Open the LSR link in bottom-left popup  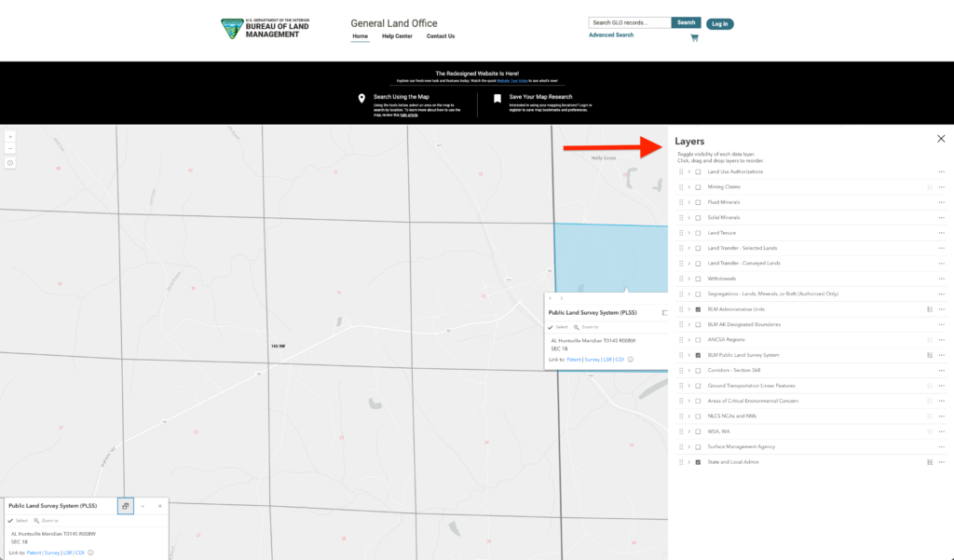67,553
